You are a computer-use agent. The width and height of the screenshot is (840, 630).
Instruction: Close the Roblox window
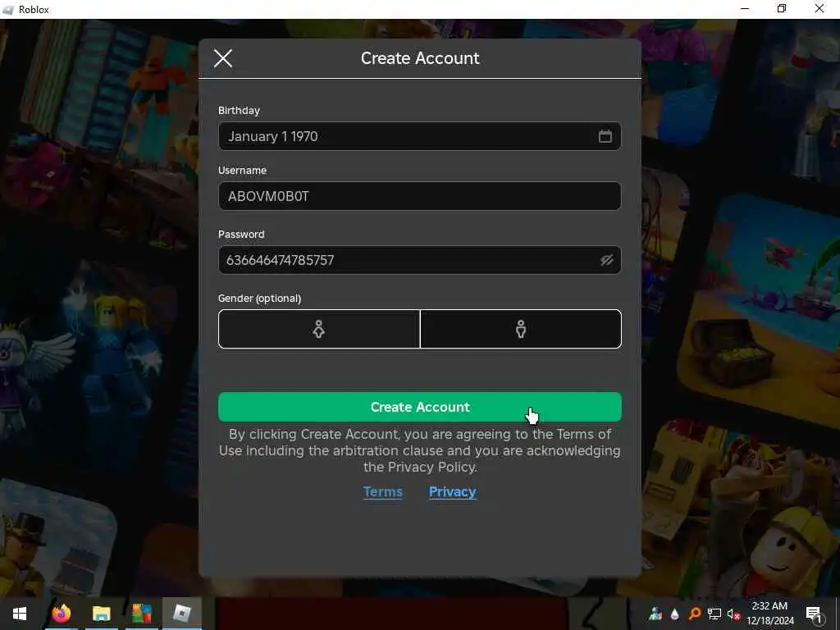point(819,8)
